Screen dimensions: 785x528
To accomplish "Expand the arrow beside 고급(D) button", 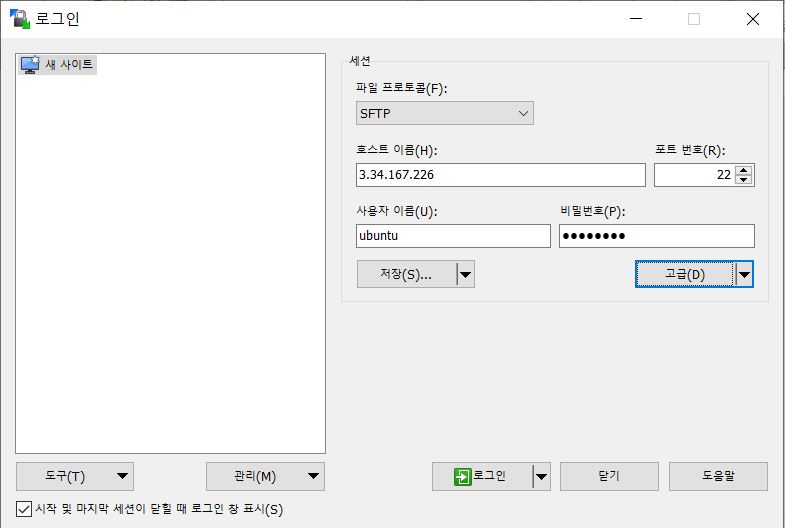I will [744, 274].
